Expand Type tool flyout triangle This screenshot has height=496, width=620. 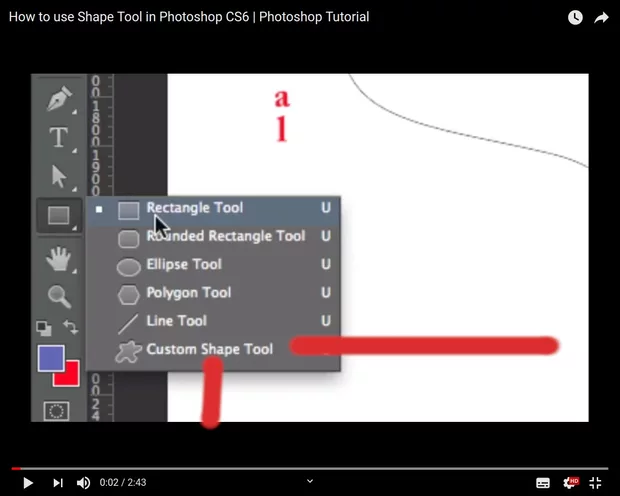pyautogui.click(x=74, y=151)
